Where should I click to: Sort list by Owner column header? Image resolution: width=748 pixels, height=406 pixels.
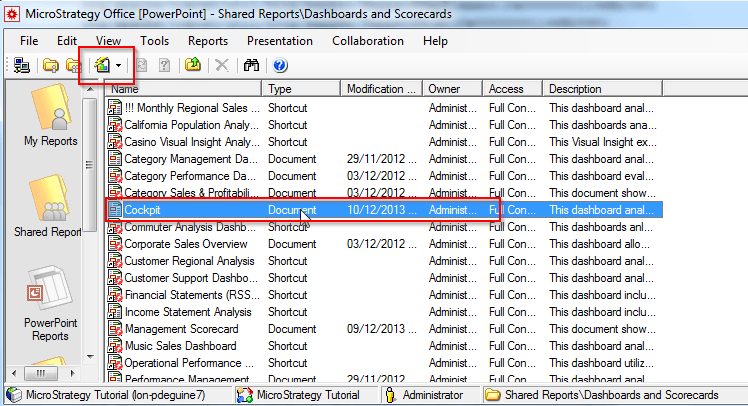tap(452, 89)
